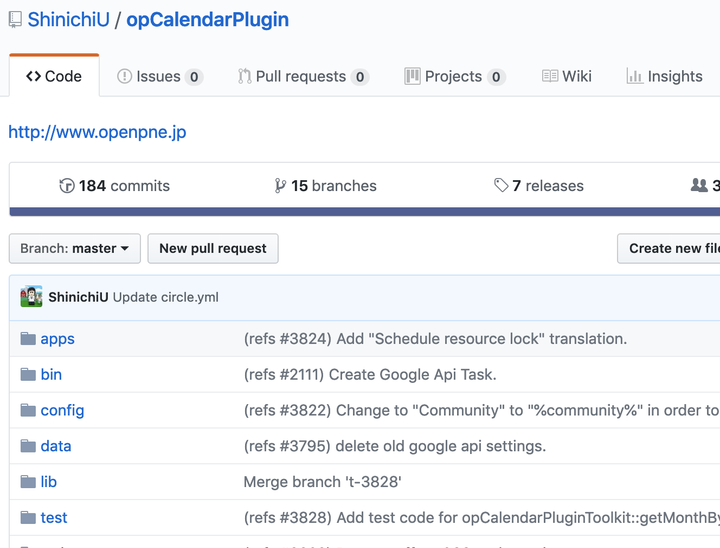
Task: Click the bin folder icon
Action: [x=28, y=375]
